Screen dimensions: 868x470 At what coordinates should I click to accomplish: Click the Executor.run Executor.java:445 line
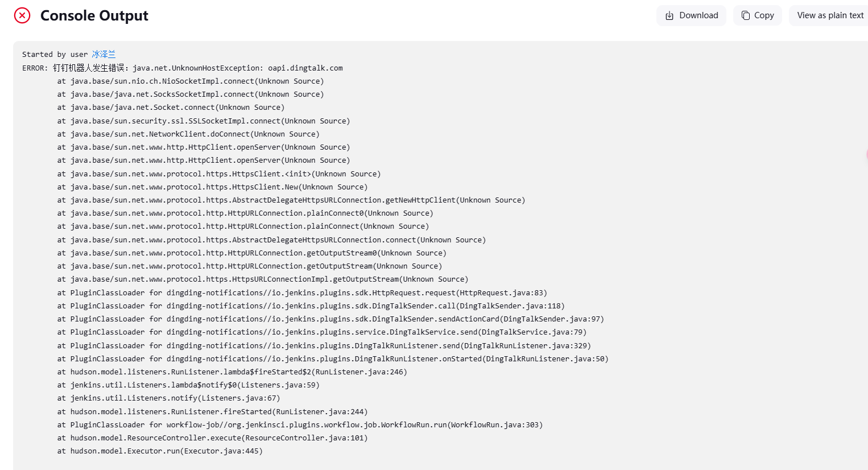[159, 451]
